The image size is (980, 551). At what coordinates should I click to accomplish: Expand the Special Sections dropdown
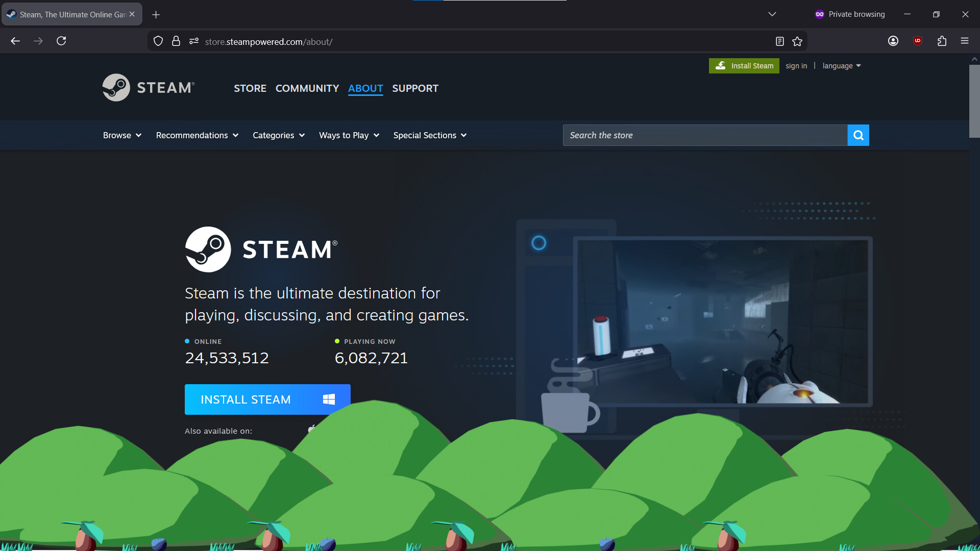(429, 135)
